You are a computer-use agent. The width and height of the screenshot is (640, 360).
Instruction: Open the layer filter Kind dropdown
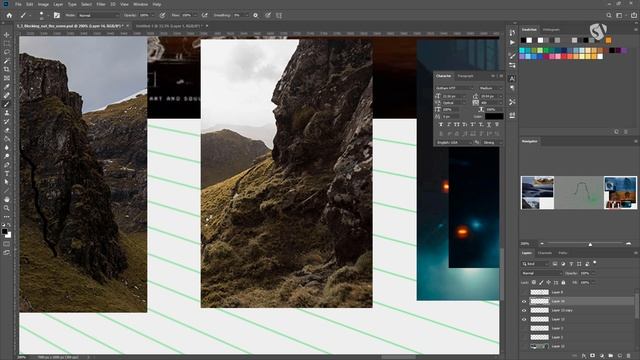[535, 264]
